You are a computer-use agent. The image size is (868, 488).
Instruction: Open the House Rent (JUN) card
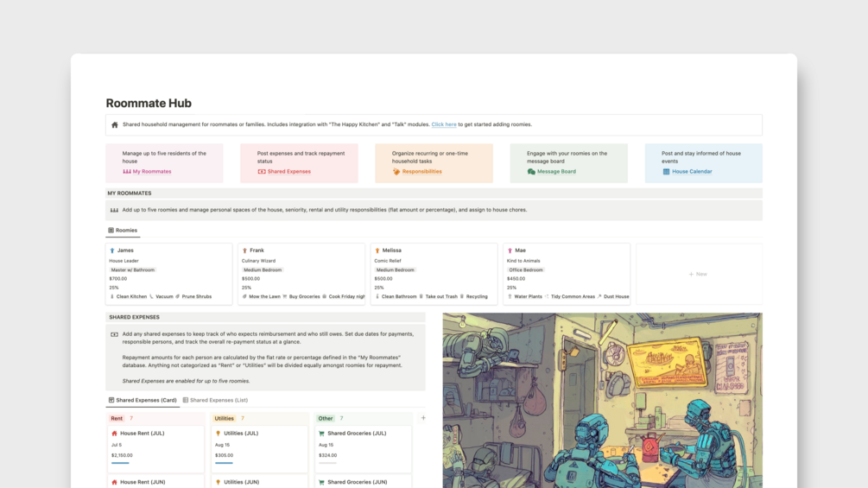pyautogui.click(x=155, y=481)
